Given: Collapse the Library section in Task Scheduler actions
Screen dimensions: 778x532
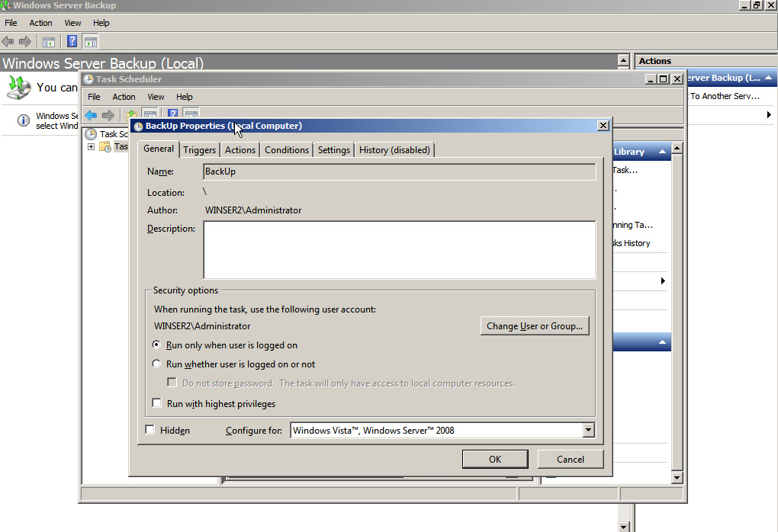Looking at the screenshot, I should [x=662, y=152].
